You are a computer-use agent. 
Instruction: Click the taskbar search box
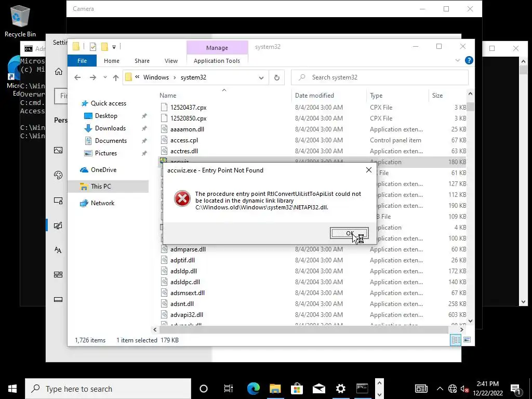pos(108,389)
